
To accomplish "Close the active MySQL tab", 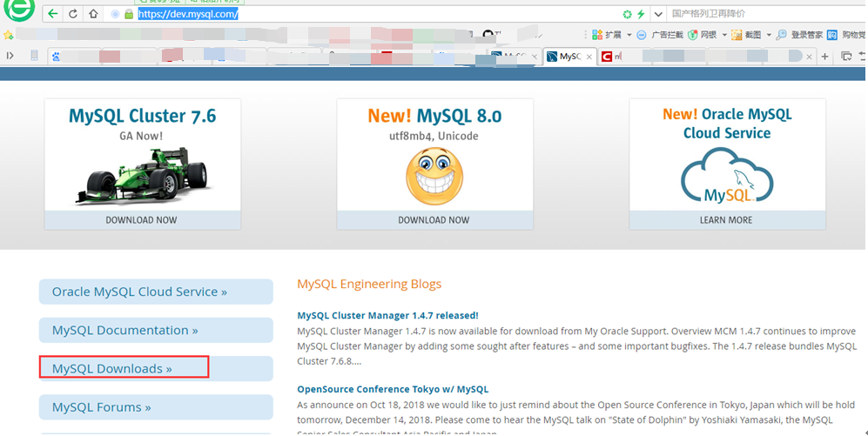I will tap(589, 57).
